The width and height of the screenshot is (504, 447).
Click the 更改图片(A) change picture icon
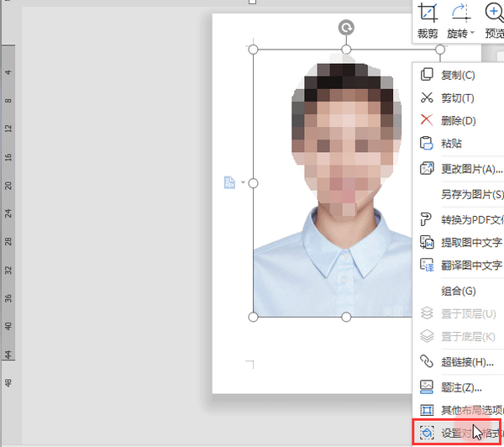tap(427, 168)
